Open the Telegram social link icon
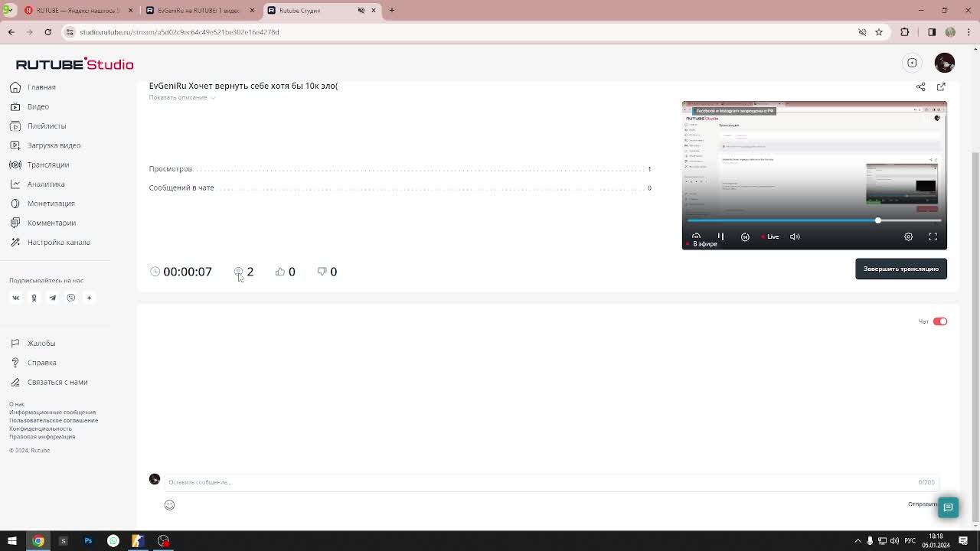Viewport: 980px width, 551px height. (x=52, y=298)
